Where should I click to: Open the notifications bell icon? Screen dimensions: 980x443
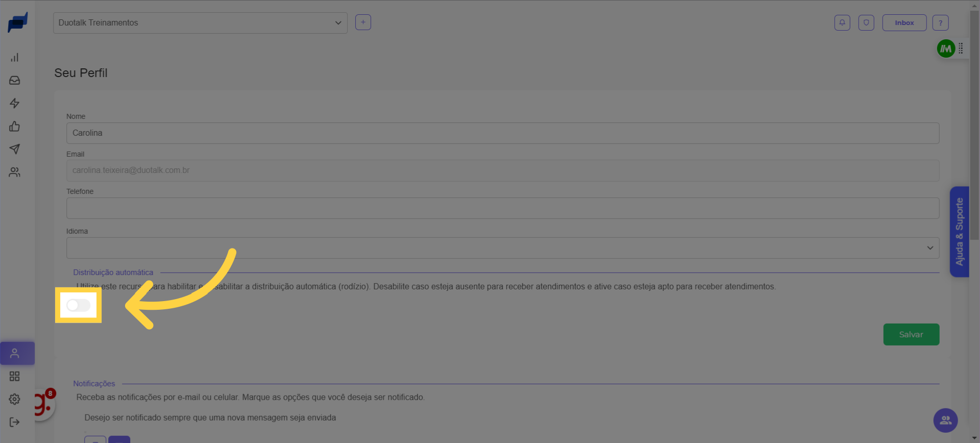tap(842, 22)
